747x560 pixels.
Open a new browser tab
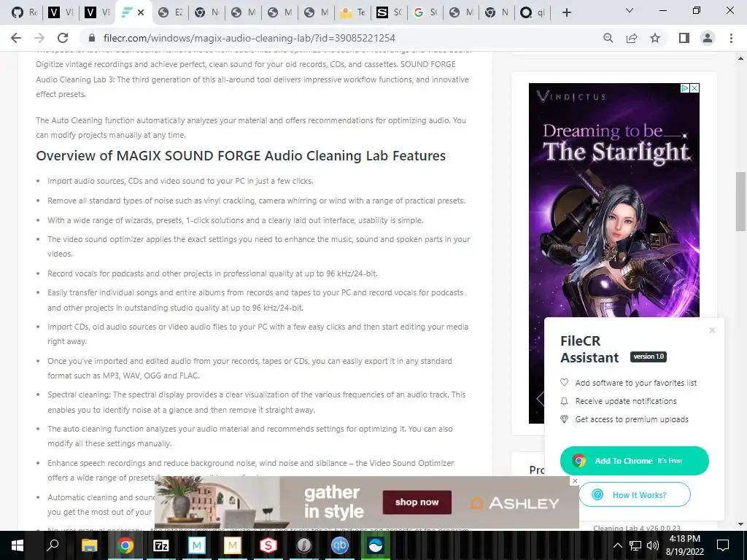click(x=566, y=12)
